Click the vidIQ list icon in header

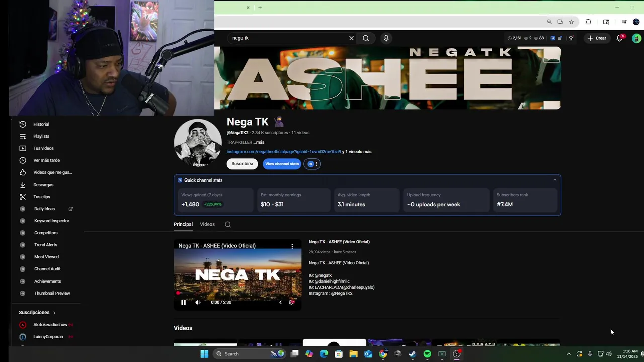[x=560, y=38]
